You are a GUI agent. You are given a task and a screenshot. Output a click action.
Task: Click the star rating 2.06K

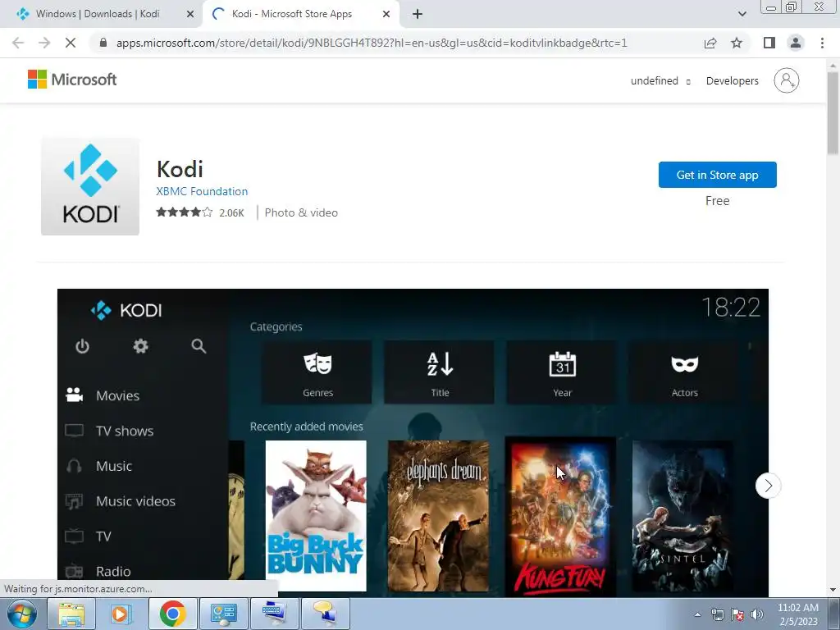pyautogui.click(x=200, y=212)
